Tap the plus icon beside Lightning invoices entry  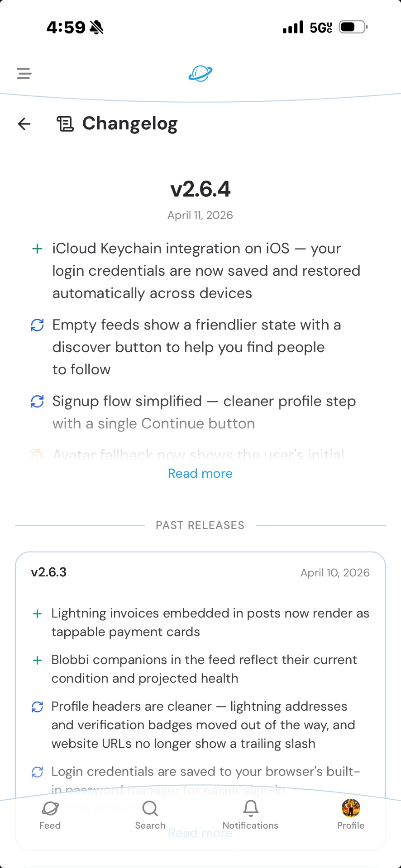pos(37,613)
